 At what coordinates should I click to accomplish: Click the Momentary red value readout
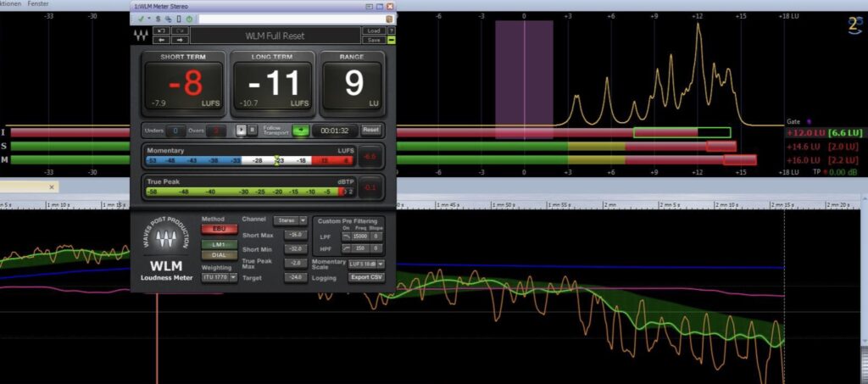coord(370,157)
